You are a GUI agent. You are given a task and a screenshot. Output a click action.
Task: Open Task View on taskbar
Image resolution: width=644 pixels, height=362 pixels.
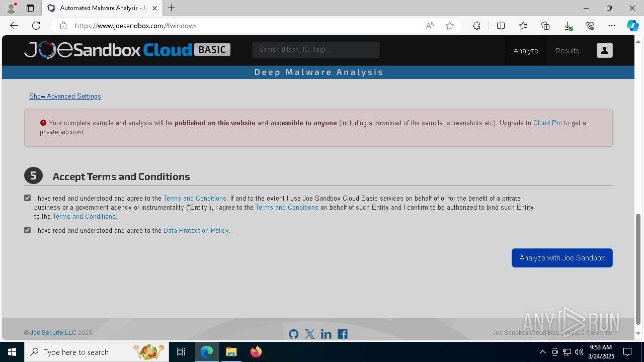coord(181,352)
